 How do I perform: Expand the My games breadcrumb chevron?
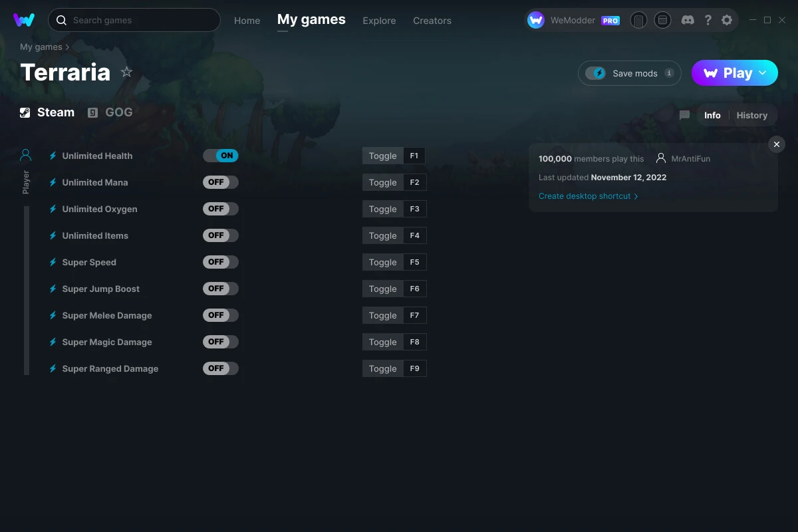pos(67,47)
